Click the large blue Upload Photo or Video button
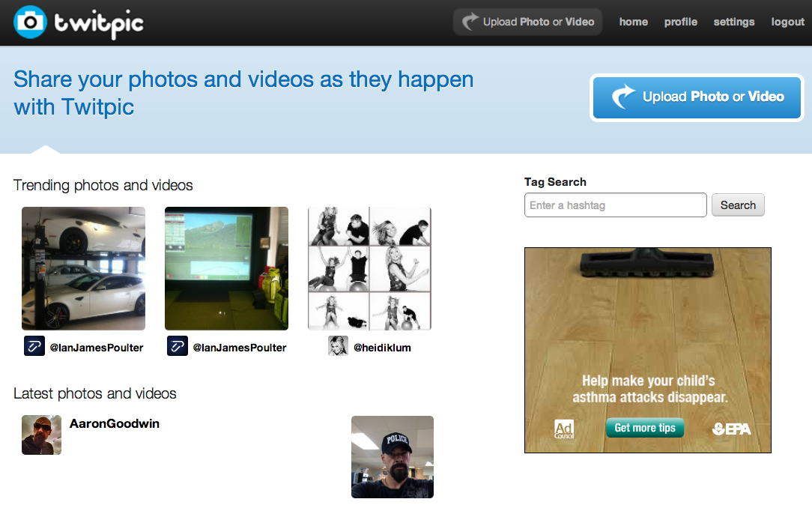Screen dimensions: 812x505 [697, 97]
